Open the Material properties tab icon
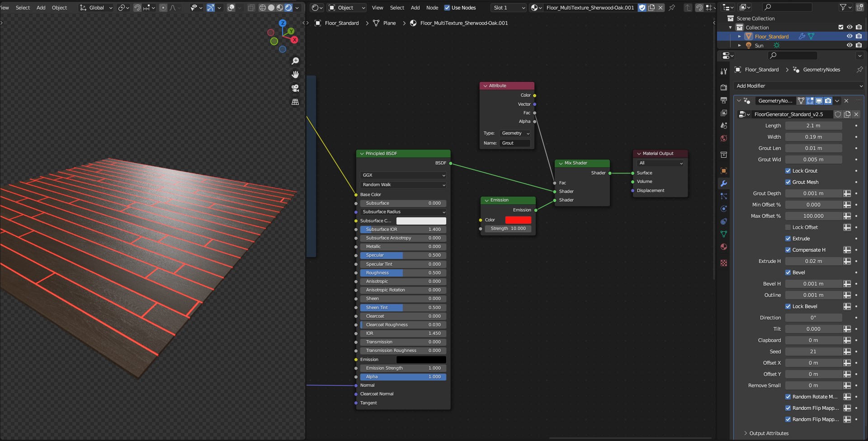This screenshot has width=868, height=441. coord(724,247)
